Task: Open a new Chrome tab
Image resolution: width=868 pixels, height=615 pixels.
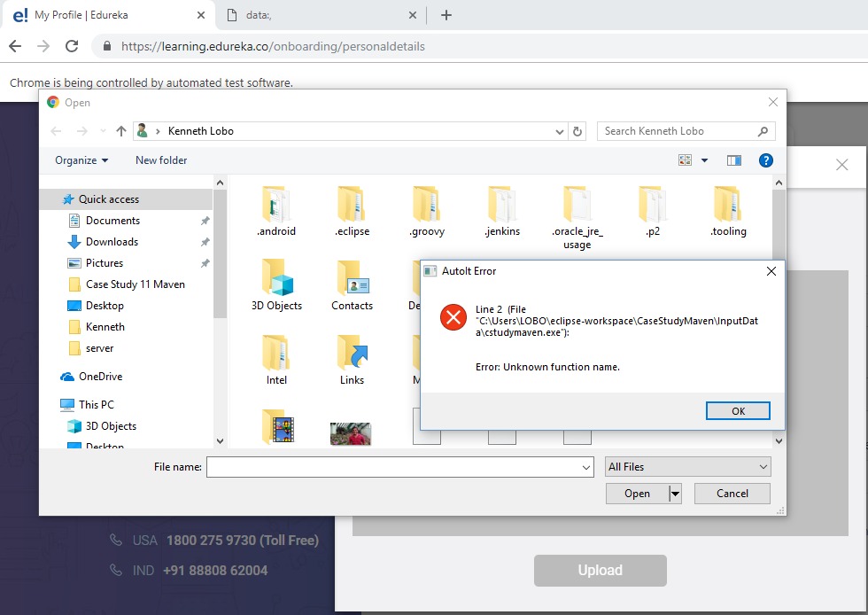Action: click(x=446, y=15)
